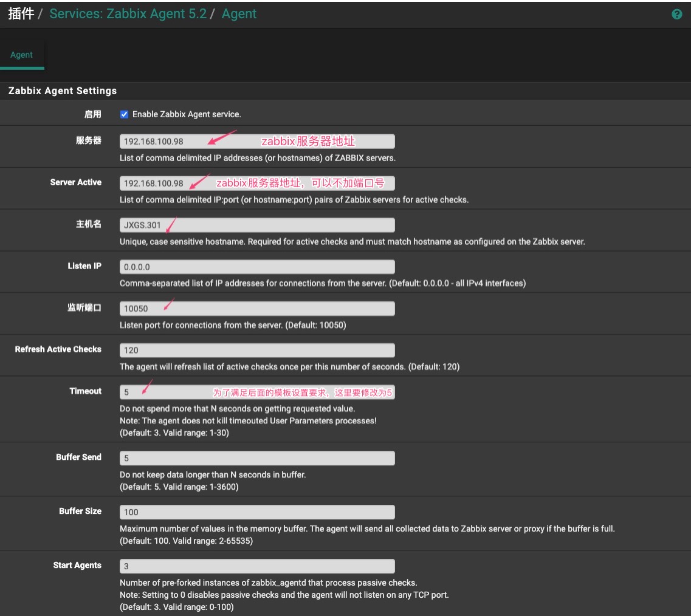Toggle Enable Zabbix Agent service checkbox
This screenshot has width=691, height=616.
coord(125,114)
